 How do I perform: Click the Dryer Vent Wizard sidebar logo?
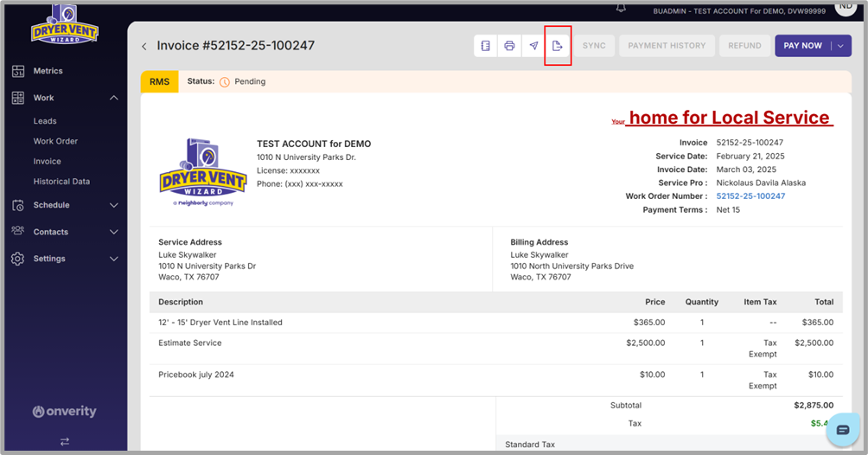(x=64, y=24)
